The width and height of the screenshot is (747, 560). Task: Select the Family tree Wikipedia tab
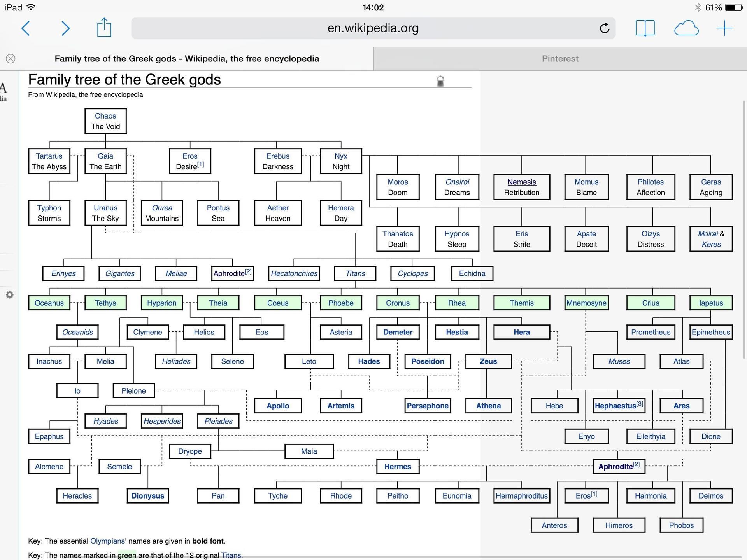(x=187, y=59)
